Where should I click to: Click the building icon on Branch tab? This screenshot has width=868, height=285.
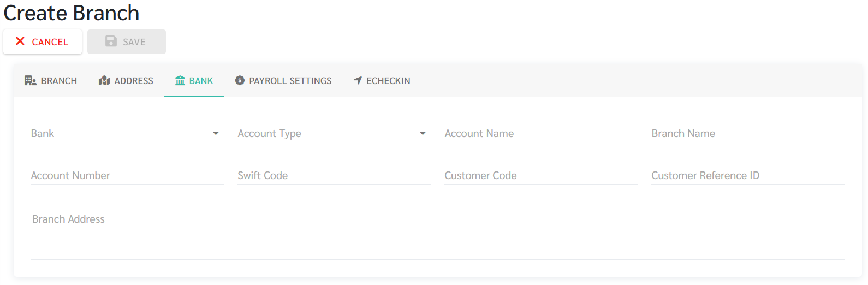[x=31, y=81]
